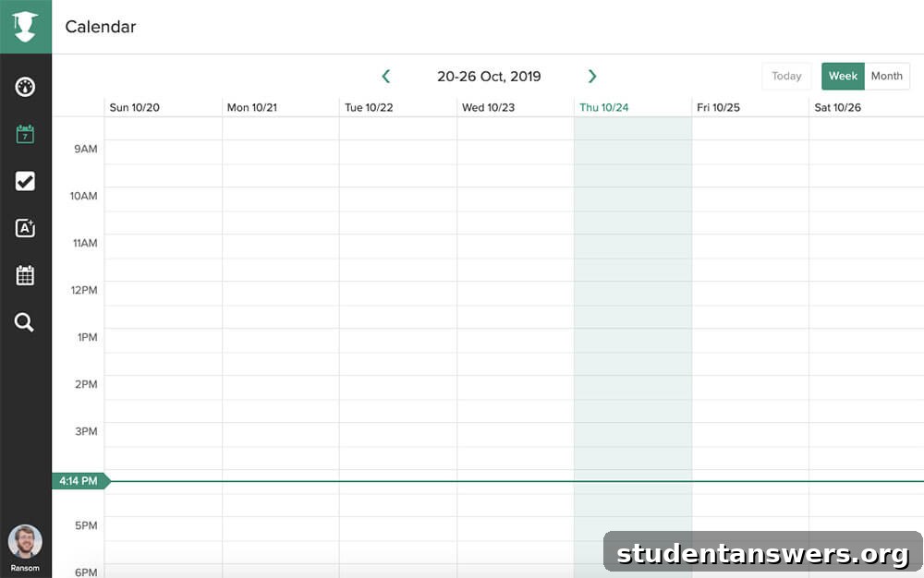The image size is (924, 578).
Task: Click the Ransom username label
Action: click(25, 568)
